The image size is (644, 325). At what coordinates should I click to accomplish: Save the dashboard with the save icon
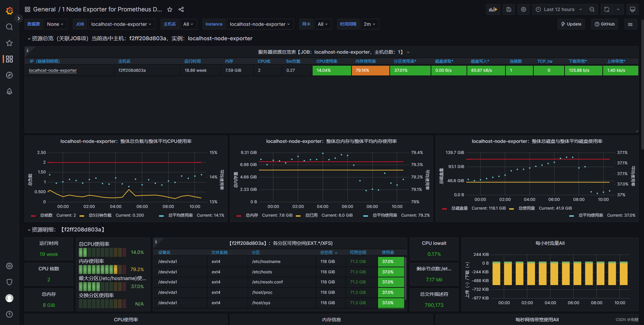(508, 9)
